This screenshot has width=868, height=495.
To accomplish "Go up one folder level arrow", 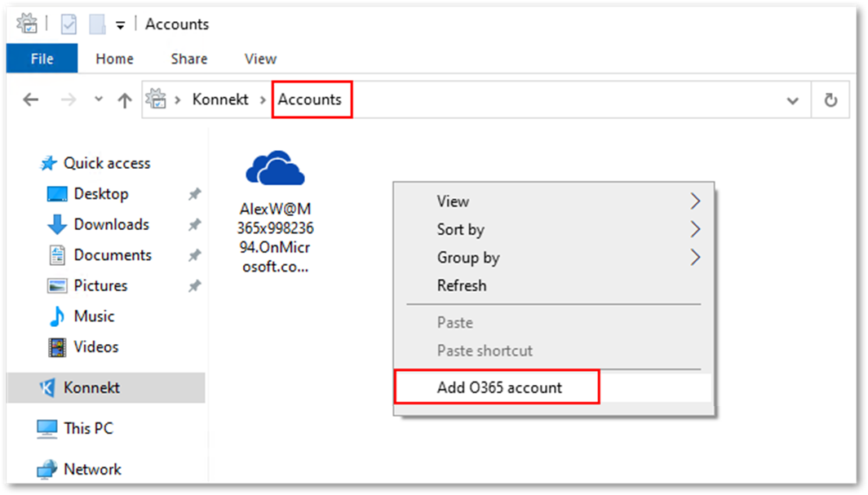I will 125,100.
